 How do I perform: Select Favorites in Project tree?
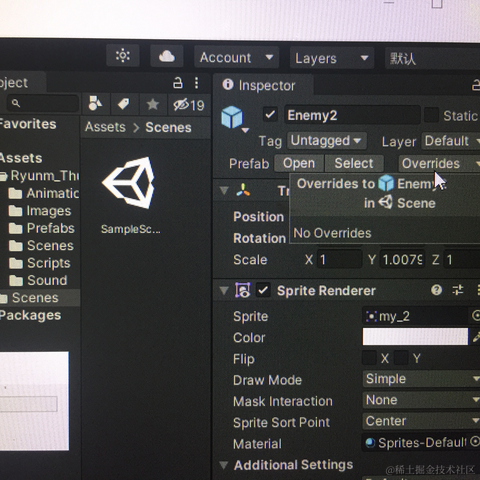pyautogui.click(x=28, y=124)
